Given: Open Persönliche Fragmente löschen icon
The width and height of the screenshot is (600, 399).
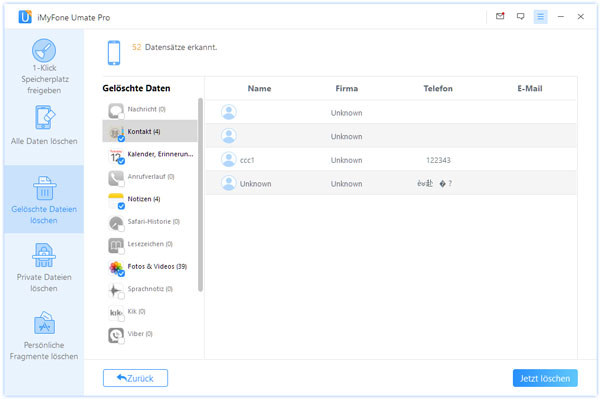Looking at the screenshot, I should pyautogui.click(x=44, y=322).
